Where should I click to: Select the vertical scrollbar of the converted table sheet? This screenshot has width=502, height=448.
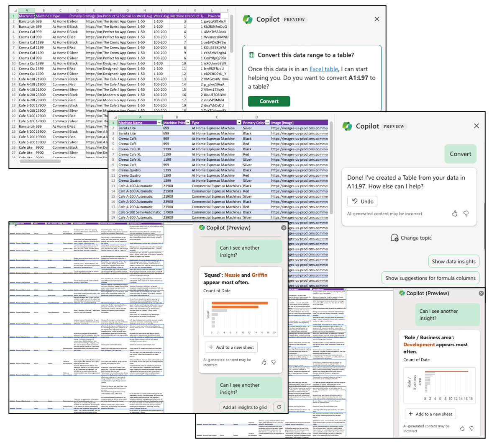331,167
